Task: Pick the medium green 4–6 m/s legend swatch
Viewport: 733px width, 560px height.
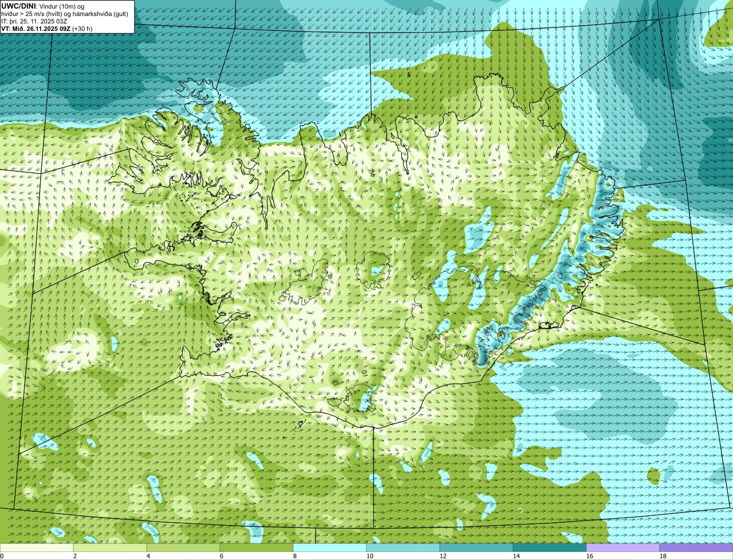Action: click(x=183, y=547)
